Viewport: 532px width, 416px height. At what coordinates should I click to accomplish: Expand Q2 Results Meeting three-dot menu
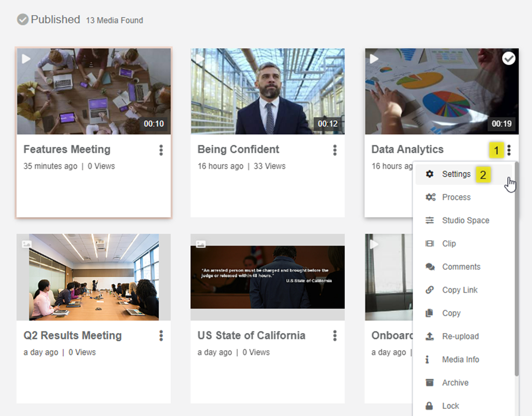161,336
